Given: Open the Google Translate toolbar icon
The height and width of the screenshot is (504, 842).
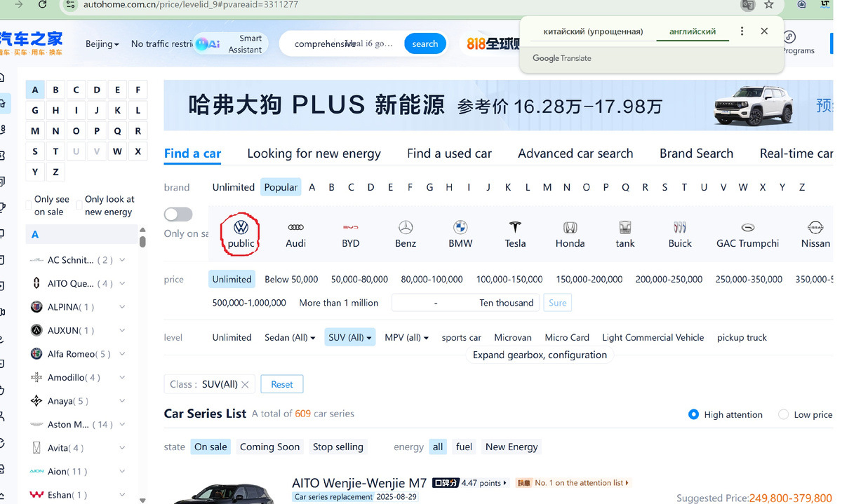Looking at the screenshot, I should tap(749, 4).
